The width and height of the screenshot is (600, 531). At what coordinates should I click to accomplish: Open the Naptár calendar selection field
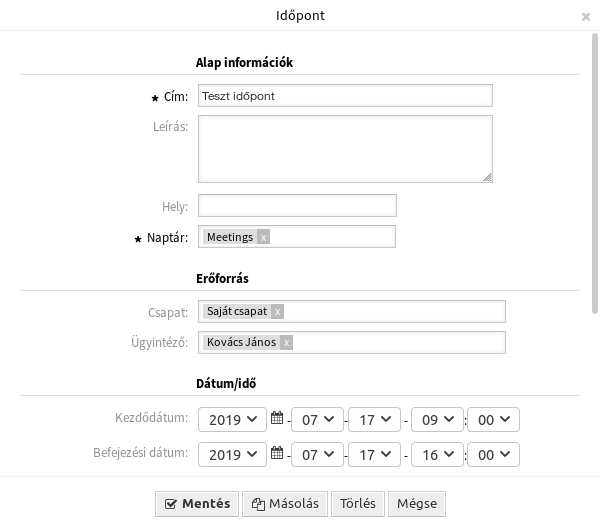(297, 237)
